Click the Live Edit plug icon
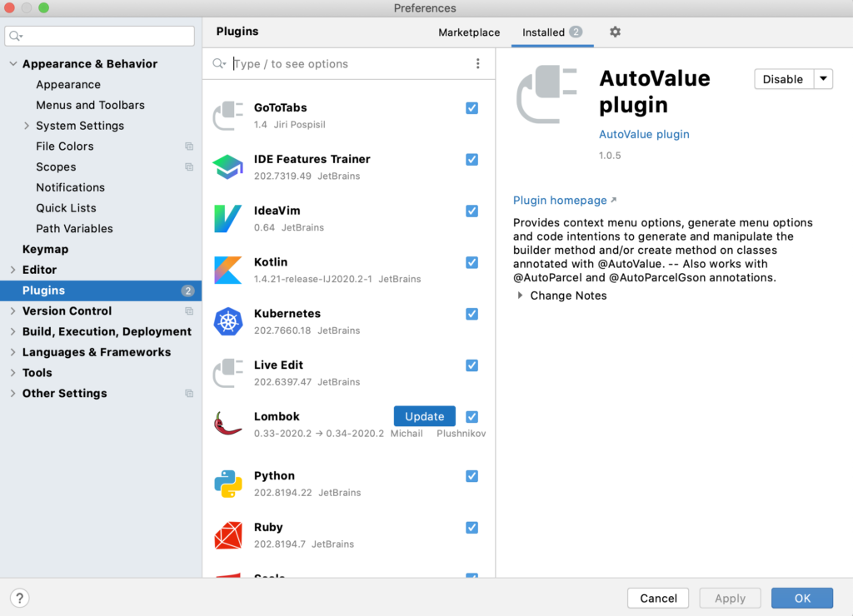 227,373
